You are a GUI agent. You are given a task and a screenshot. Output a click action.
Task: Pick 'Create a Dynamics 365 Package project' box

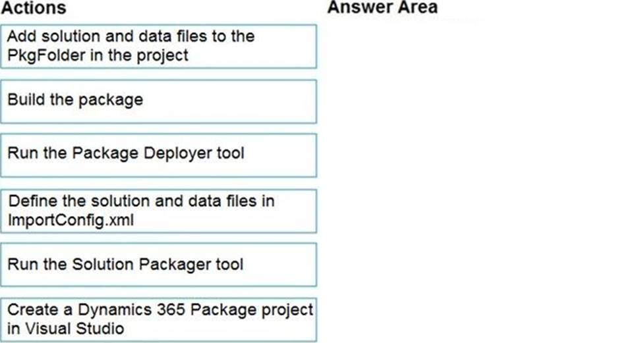coord(159,319)
